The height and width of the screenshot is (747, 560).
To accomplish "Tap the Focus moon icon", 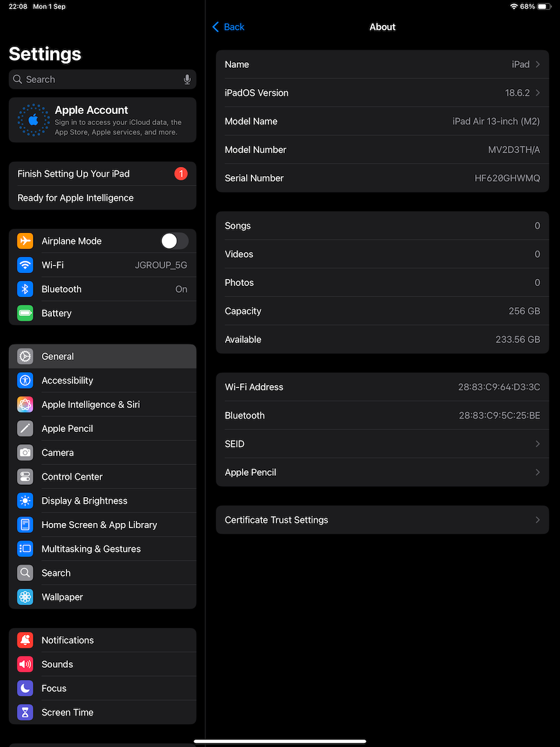I will 25,688.
